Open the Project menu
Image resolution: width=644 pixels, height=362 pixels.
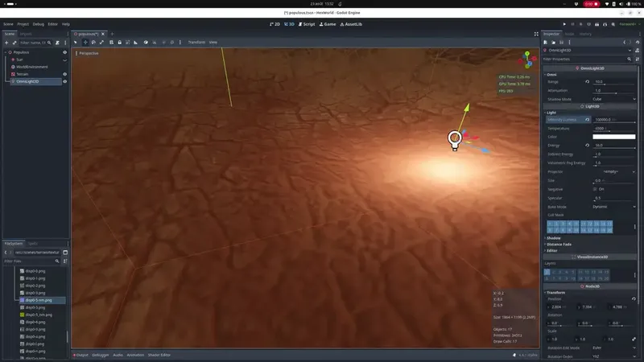[23, 24]
